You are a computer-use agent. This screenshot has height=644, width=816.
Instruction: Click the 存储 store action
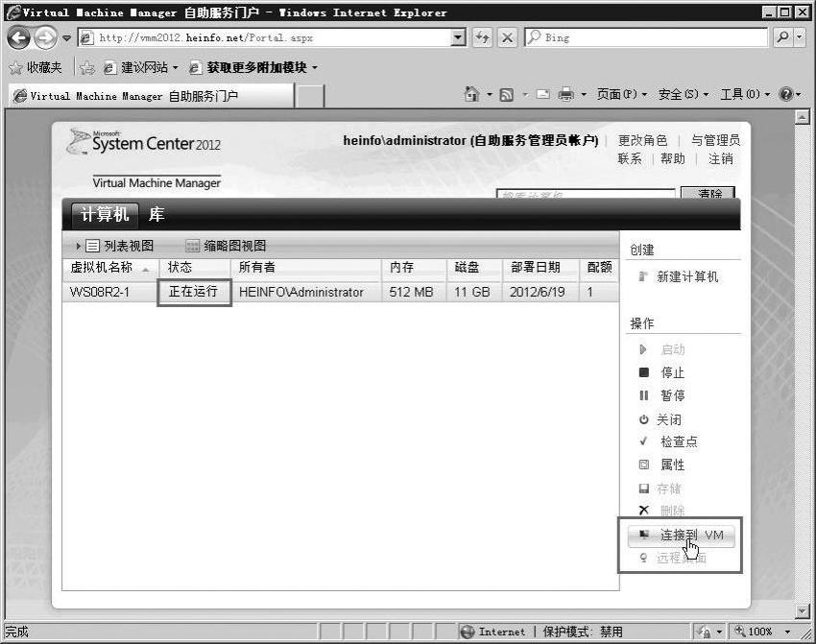tap(660, 489)
